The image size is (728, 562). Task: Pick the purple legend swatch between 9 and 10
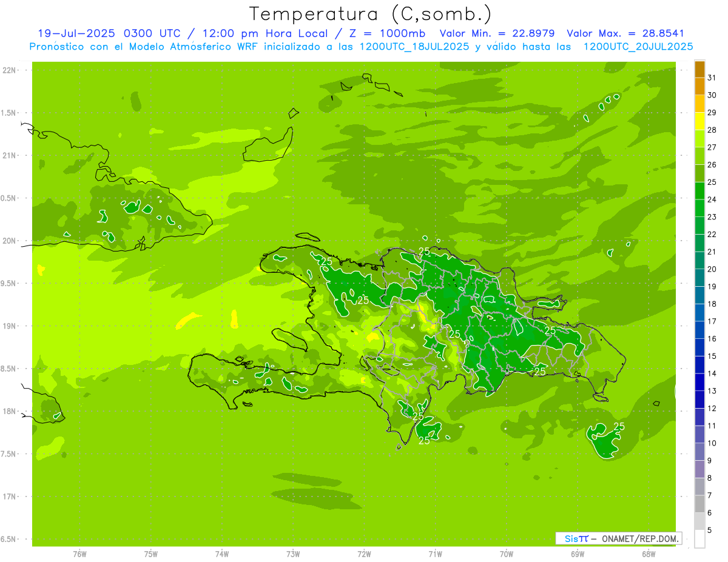click(699, 452)
